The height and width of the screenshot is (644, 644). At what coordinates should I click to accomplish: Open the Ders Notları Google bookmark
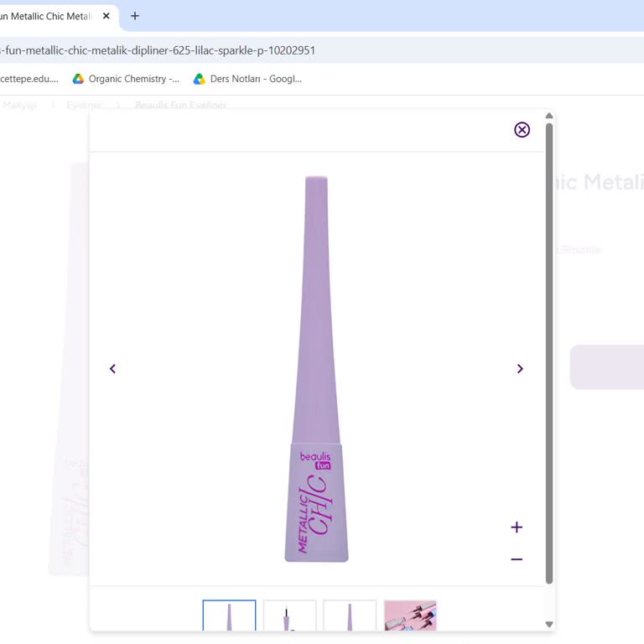[247, 79]
